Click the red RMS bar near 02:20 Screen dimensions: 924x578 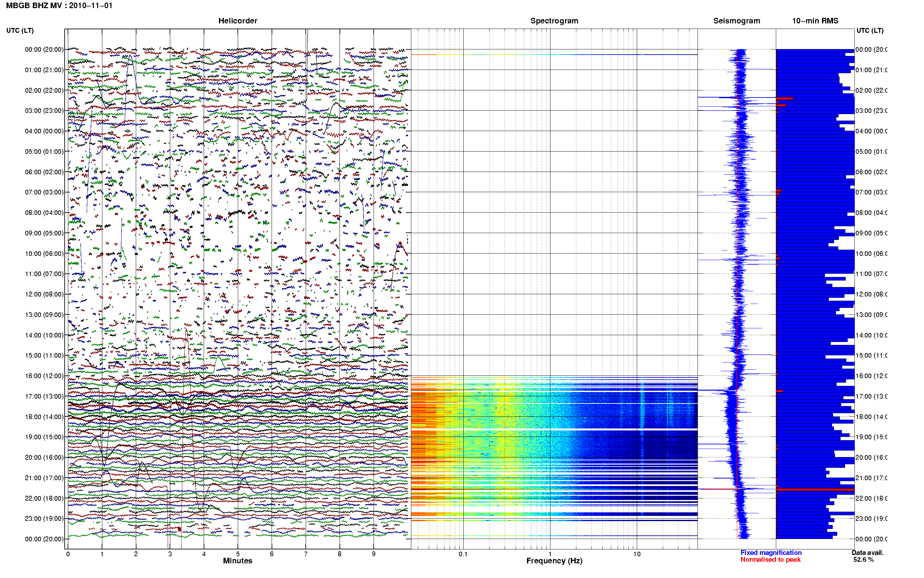click(x=785, y=99)
